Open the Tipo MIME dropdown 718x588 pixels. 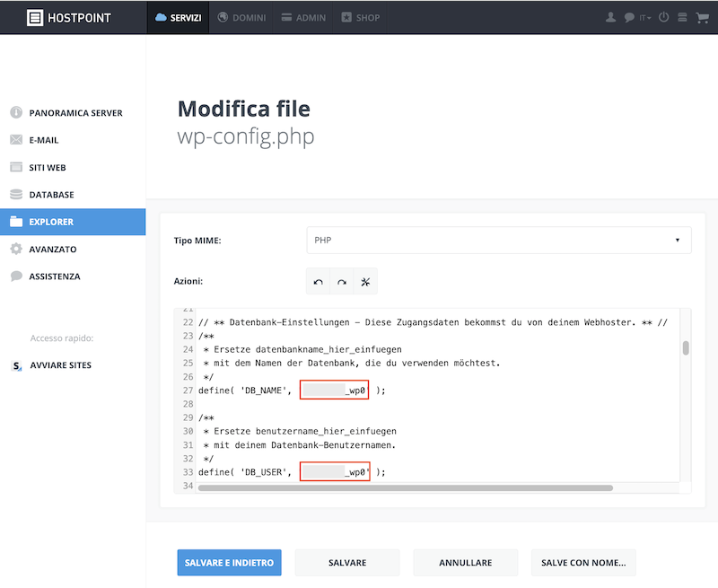(x=499, y=240)
